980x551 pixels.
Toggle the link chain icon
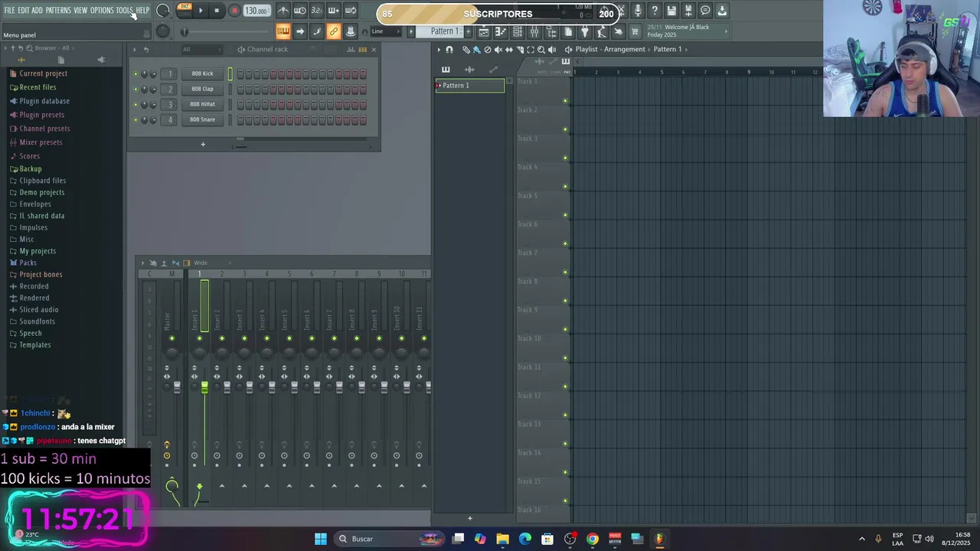pyautogui.click(x=334, y=31)
